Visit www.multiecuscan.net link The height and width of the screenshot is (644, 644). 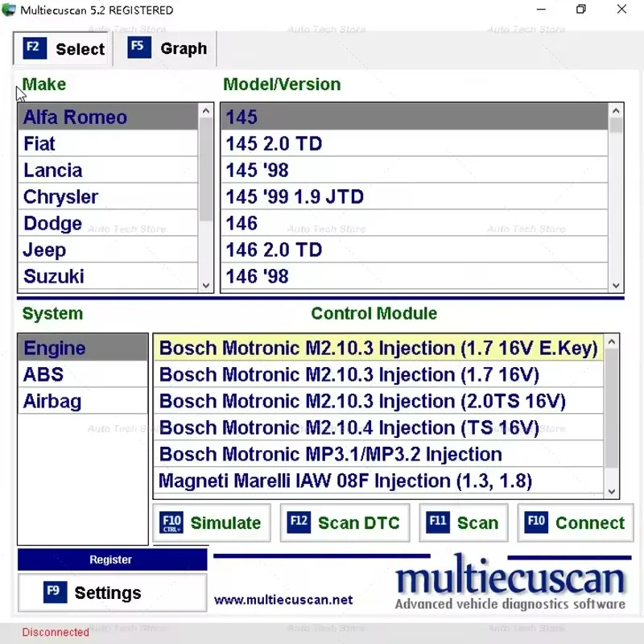tap(283, 600)
